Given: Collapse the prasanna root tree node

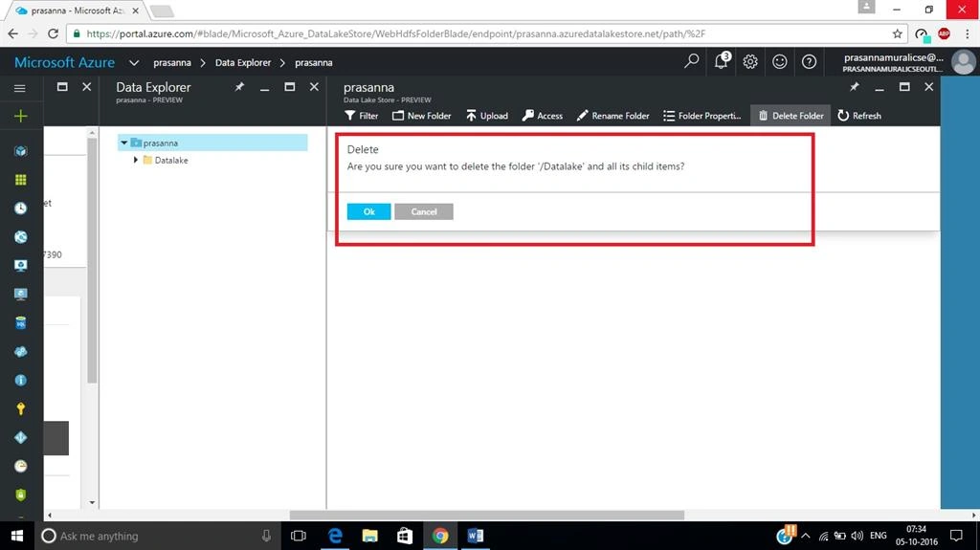Looking at the screenshot, I should [123, 143].
